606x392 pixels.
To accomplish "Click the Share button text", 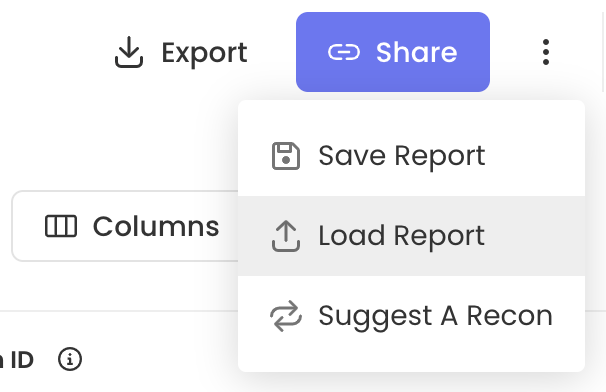I will click(417, 52).
